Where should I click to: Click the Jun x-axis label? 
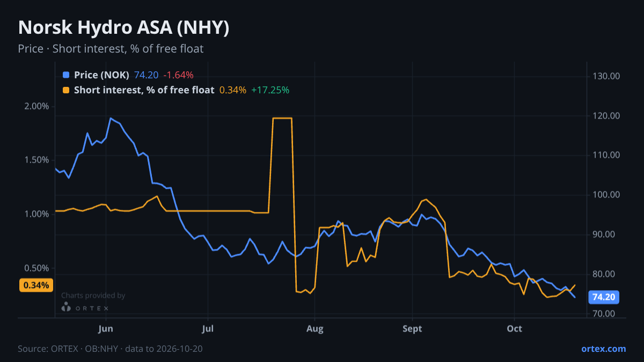pyautogui.click(x=106, y=329)
